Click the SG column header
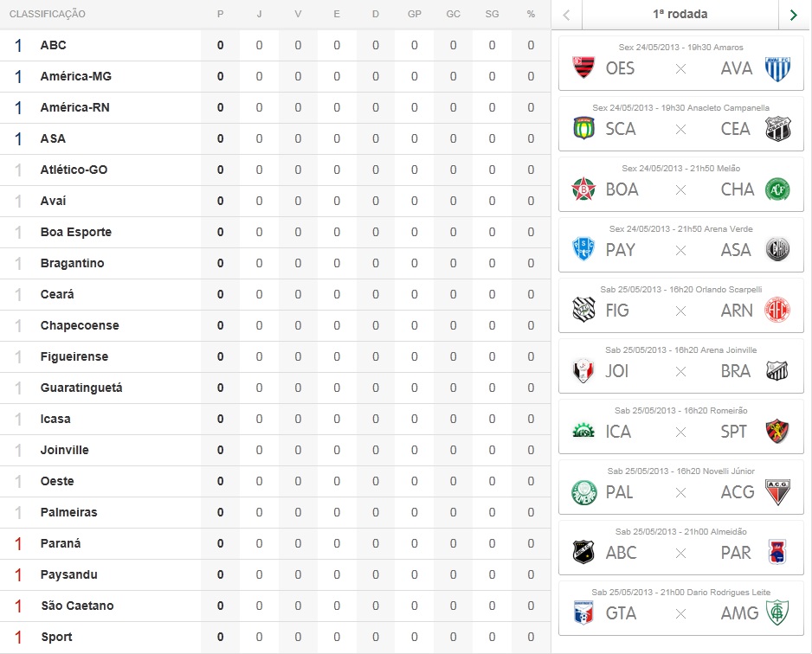The image size is (812, 654). coord(492,15)
